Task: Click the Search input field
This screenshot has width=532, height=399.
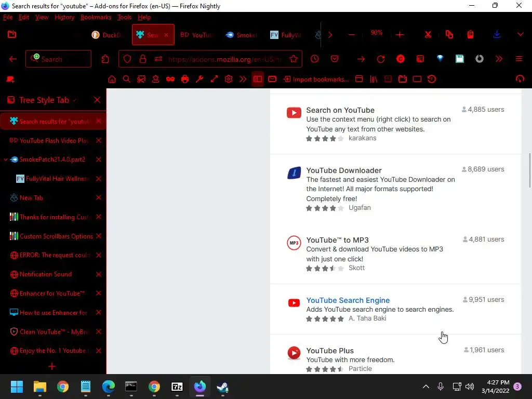Action: point(58,59)
